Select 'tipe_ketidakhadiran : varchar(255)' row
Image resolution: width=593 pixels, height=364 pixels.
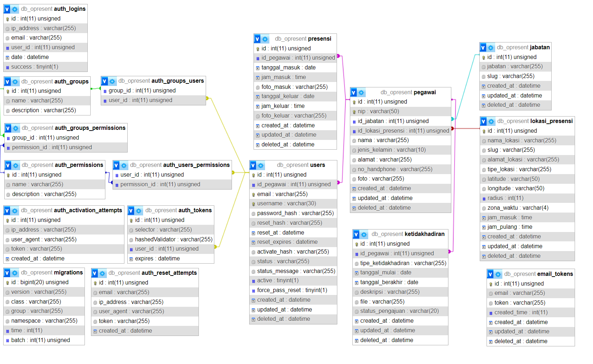click(x=400, y=263)
